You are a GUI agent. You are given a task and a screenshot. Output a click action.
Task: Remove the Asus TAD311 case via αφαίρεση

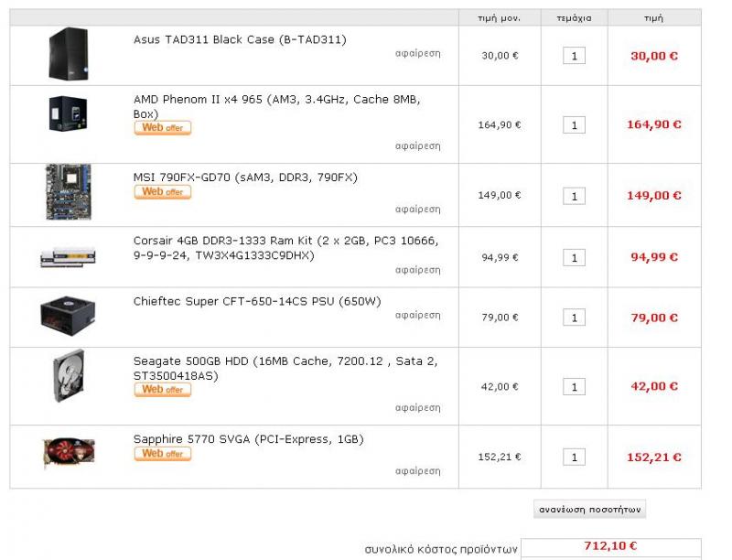[x=418, y=54]
